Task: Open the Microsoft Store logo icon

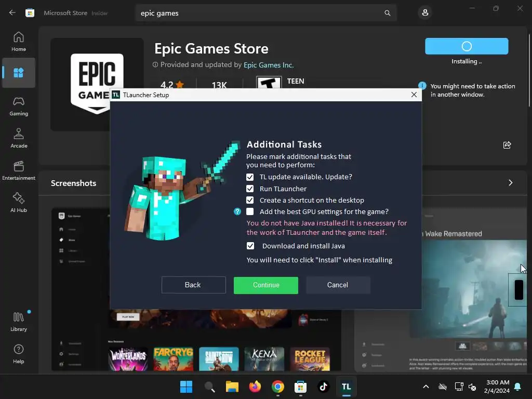Action: coord(30,13)
